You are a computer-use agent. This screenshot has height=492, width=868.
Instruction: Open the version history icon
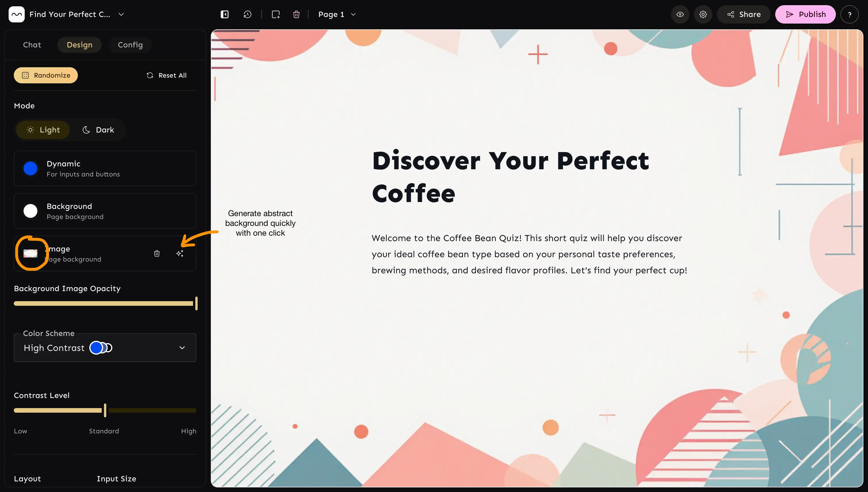[x=248, y=14]
